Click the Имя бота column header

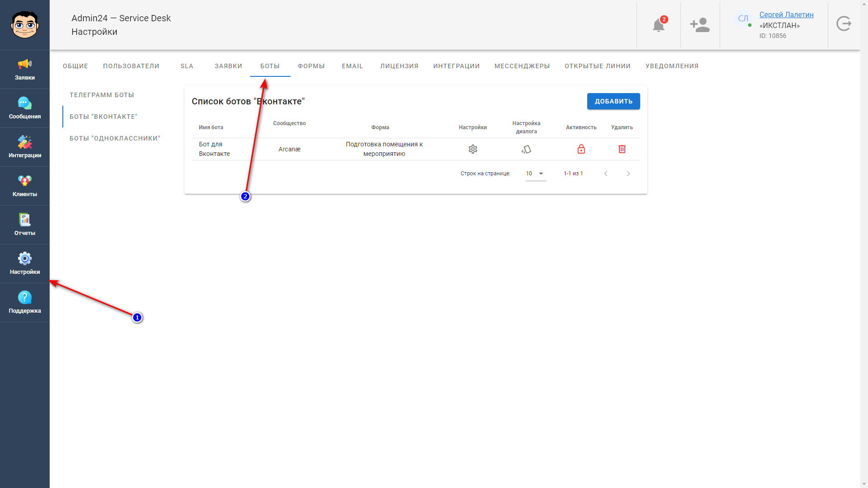[x=211, y=127]
